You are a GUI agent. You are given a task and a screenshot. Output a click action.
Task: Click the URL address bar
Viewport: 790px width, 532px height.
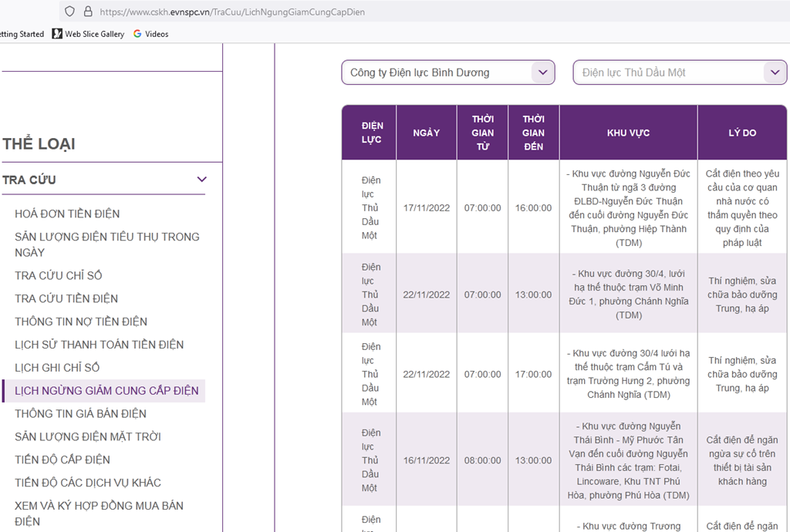(424, 12)
